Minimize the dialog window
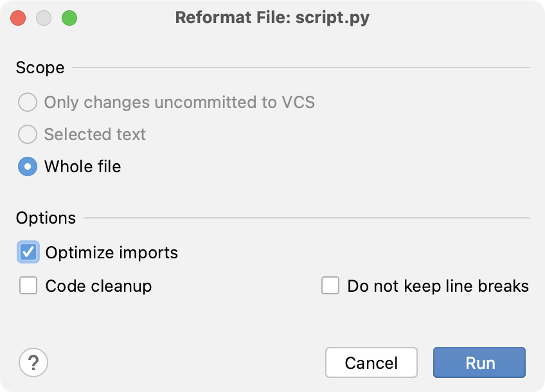The image size is (545, 392). [x=44, y=17]
